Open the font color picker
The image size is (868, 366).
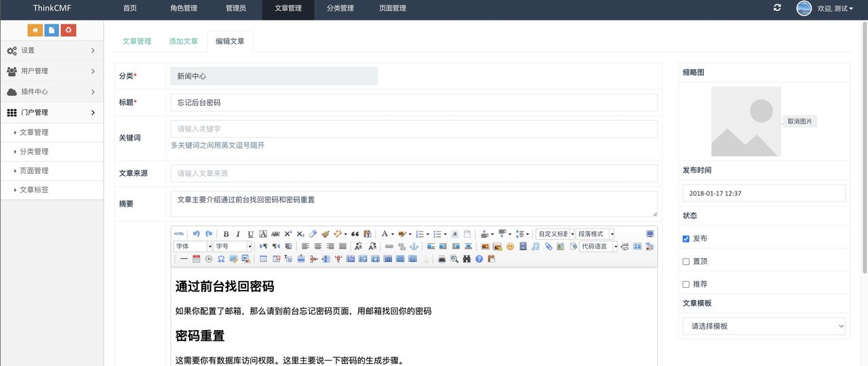(384, 234)
